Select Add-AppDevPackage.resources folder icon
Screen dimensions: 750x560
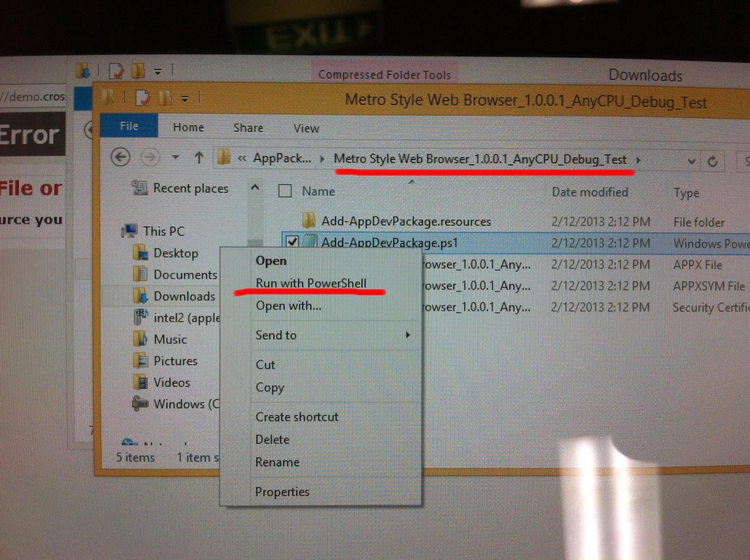coord(309,220)
